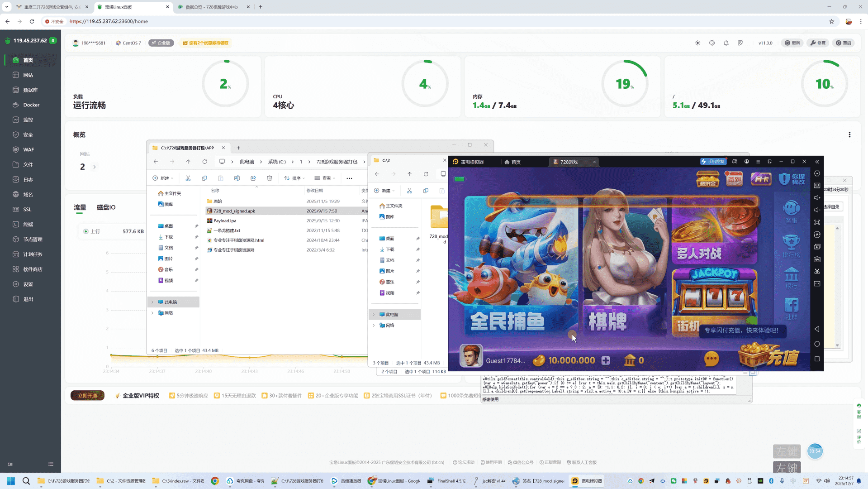
Task: Open the 排序 sort dropdown
Action: [x=294, y=178]
